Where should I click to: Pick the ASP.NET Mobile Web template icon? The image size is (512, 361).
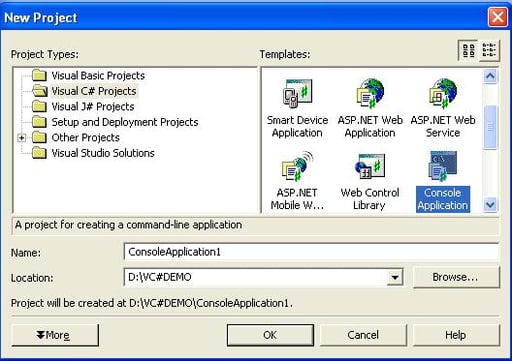click(297, 166)
